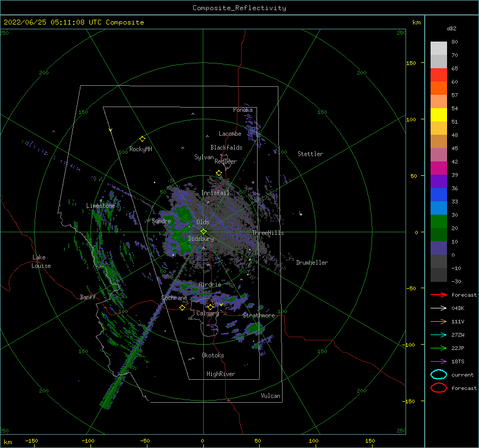Viewport: 479px width, 448px height.
Task: Click the Sylvan label
Action: (x=204, y=157)
